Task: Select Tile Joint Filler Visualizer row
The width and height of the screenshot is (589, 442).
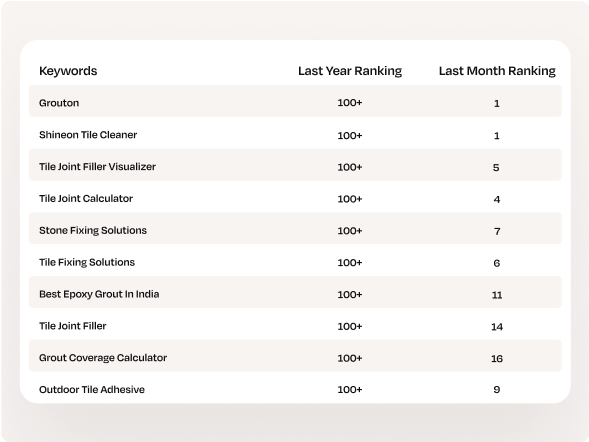Action: 295,165
